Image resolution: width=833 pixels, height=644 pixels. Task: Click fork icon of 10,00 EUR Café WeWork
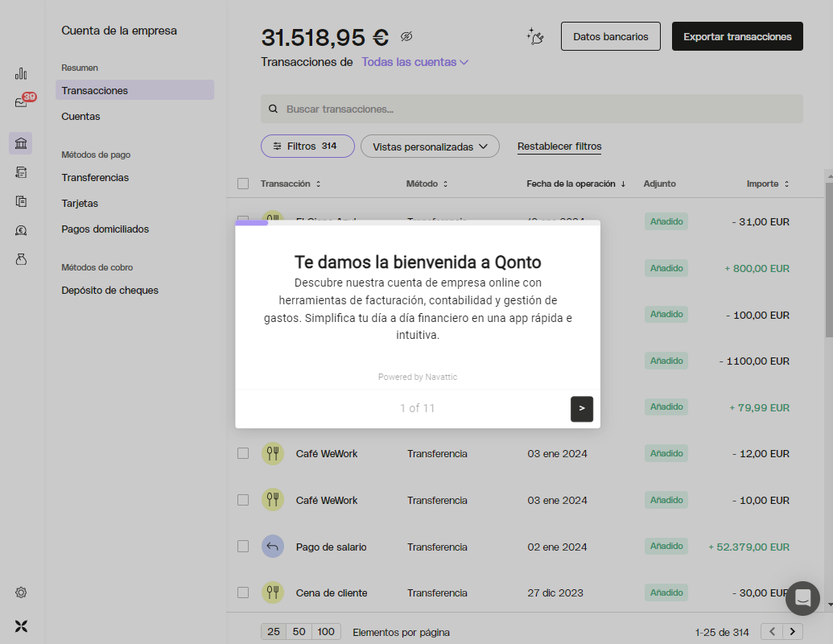coord(273,499)
